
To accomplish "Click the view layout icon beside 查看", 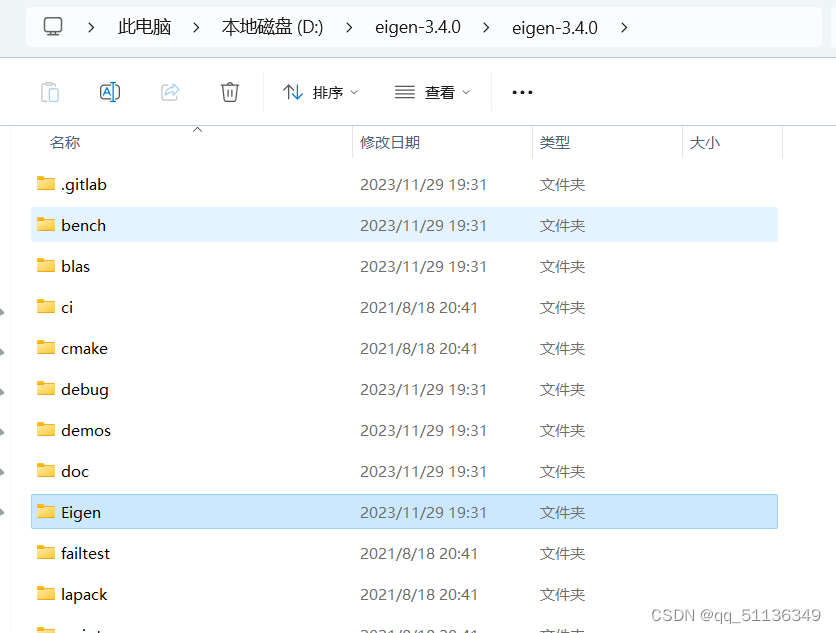I will pyautogui.click(x=404, y=91).
